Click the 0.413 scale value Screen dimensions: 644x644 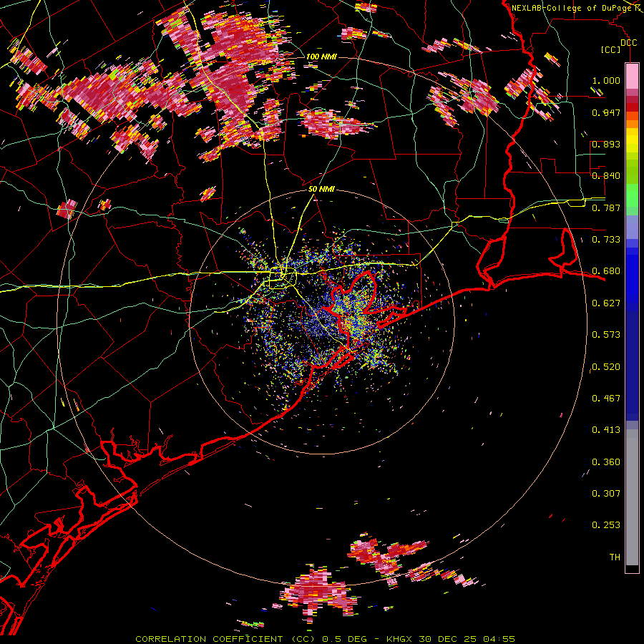click(606, 429)
